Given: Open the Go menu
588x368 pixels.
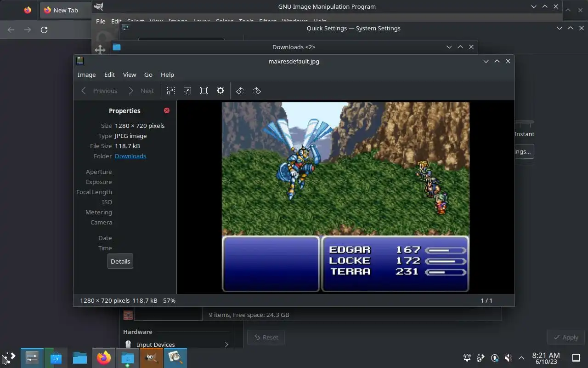Looking at the screenshot, I should [148, 75].
